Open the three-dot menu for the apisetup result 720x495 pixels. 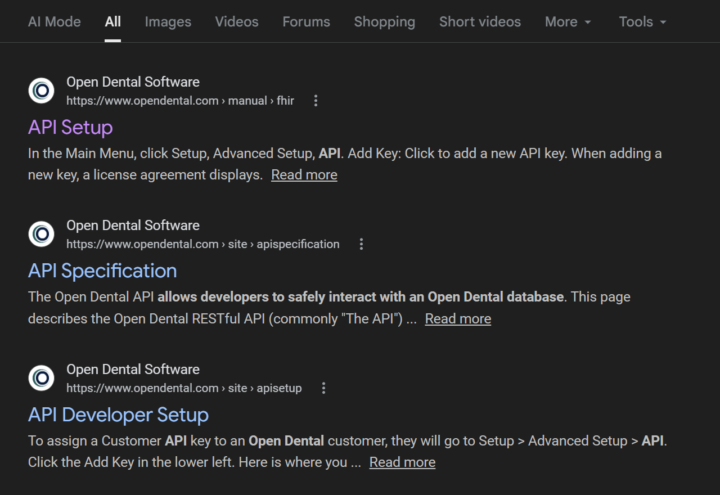point(324,388)
